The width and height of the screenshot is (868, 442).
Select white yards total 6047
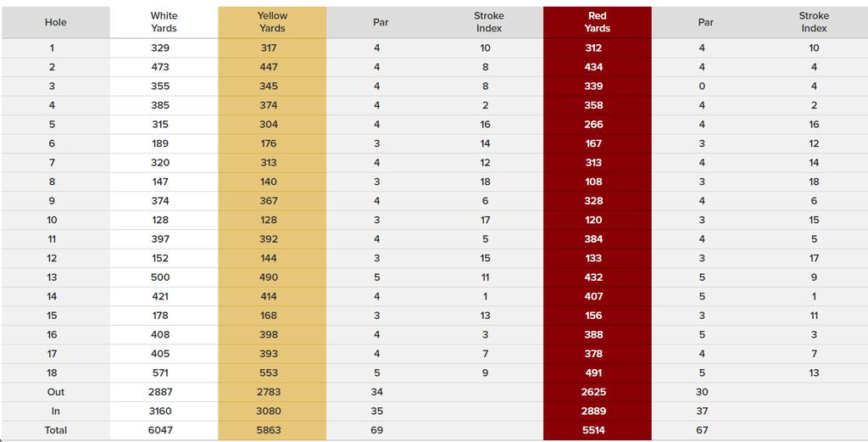[x=160, y=430]
